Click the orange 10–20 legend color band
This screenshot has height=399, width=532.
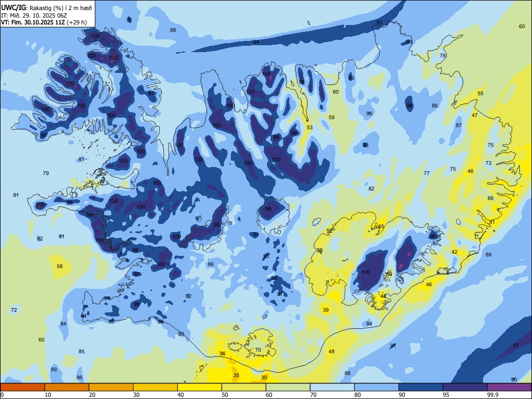[67, 387]
